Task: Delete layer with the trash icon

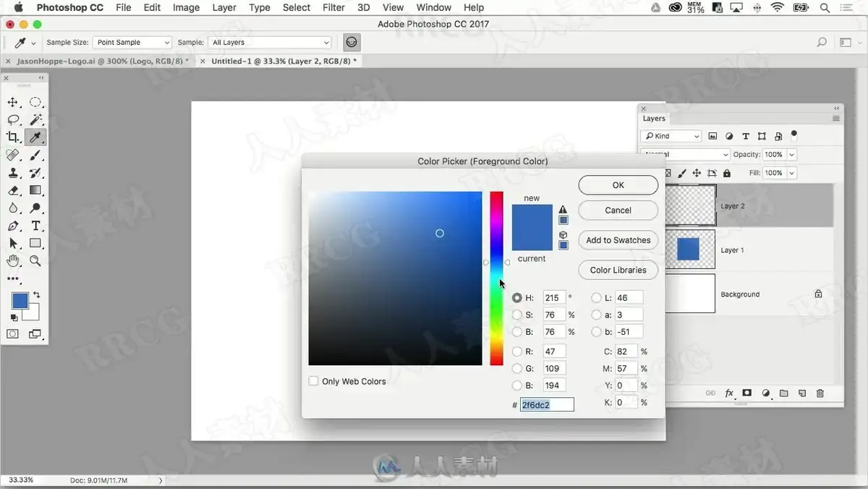Action: [x=820, y=394]
